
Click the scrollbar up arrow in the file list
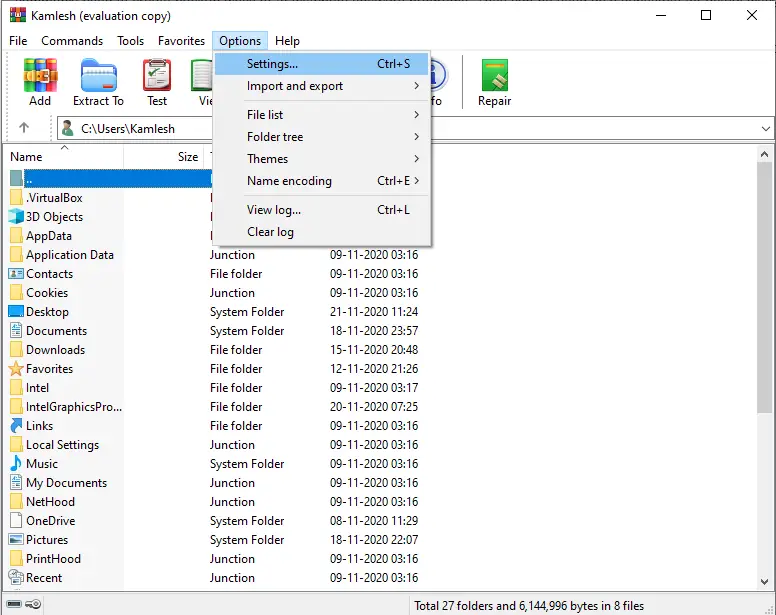click(x=765, y=154)
